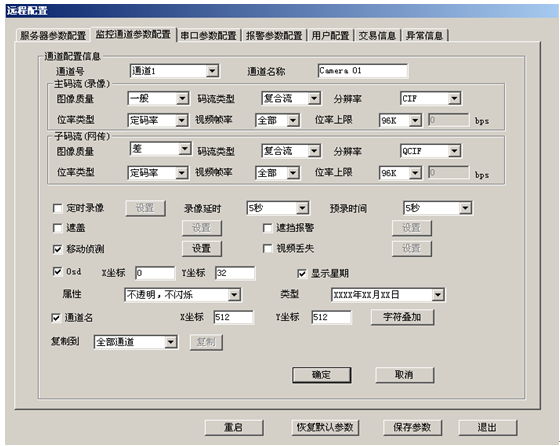Click the 通道名 Y坐标 field showing 512
Viewport: 560px width, 446px height.
pos(331,317)
